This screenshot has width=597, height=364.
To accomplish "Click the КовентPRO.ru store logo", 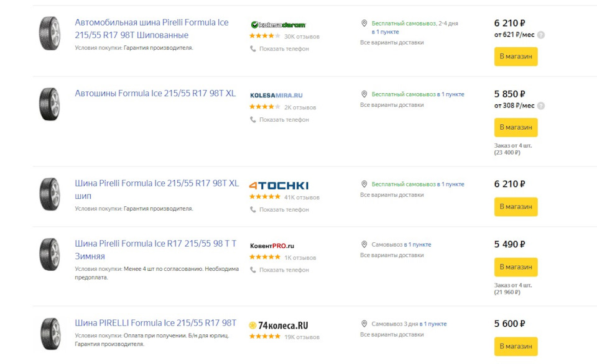I will pos(272,246).
